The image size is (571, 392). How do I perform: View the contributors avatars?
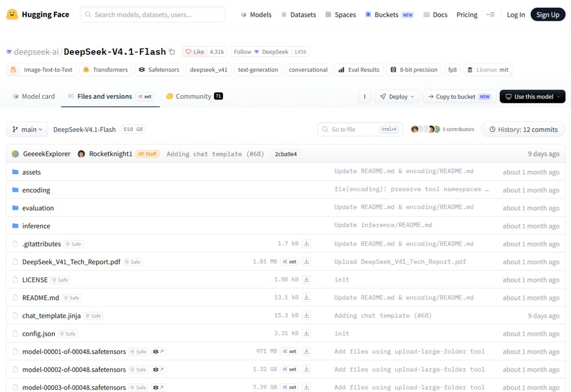(x=426, y=129)
